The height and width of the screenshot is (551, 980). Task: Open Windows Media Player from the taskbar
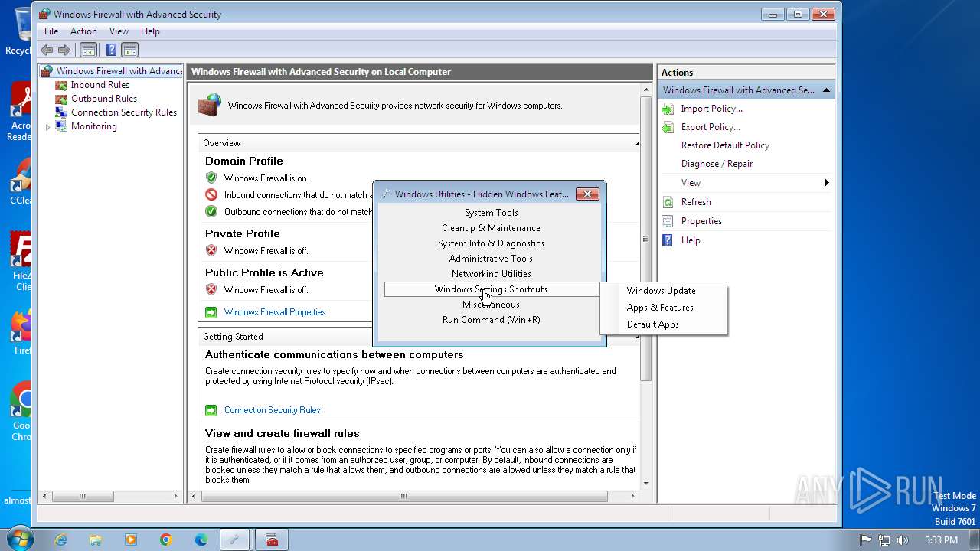131,540
